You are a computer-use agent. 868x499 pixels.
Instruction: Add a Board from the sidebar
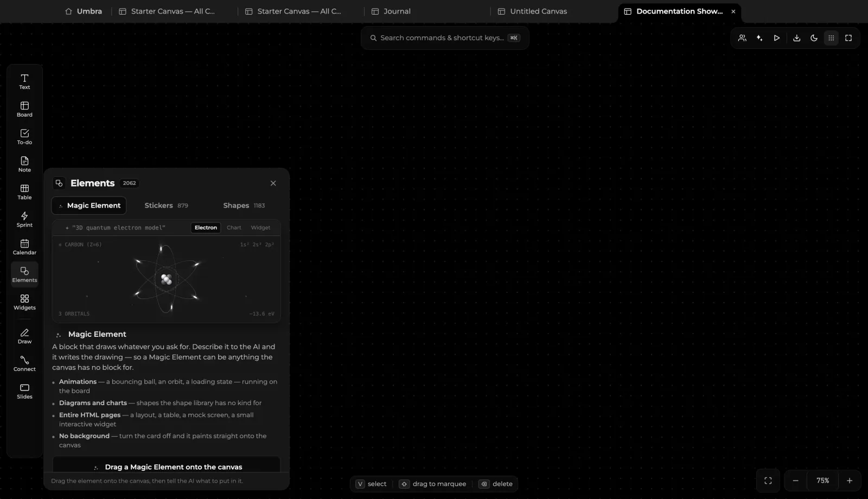(24, 109)
